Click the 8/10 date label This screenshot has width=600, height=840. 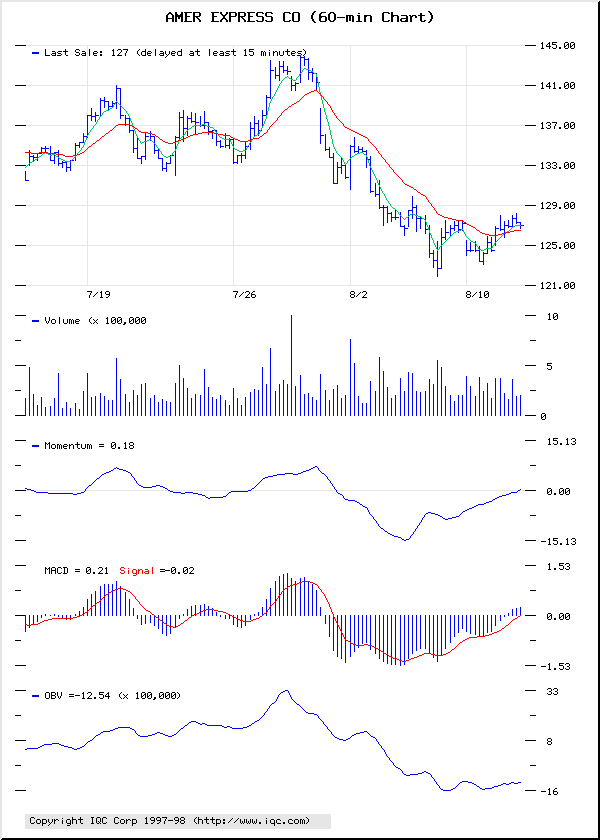pyautogui.click(x=478, y=295)
